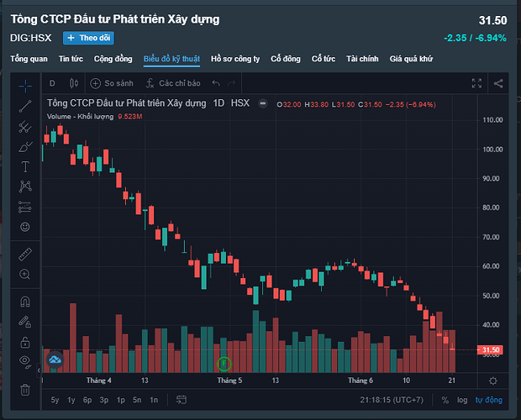
Task: Pick the brush drawing tool
Action: pos(25,147)
